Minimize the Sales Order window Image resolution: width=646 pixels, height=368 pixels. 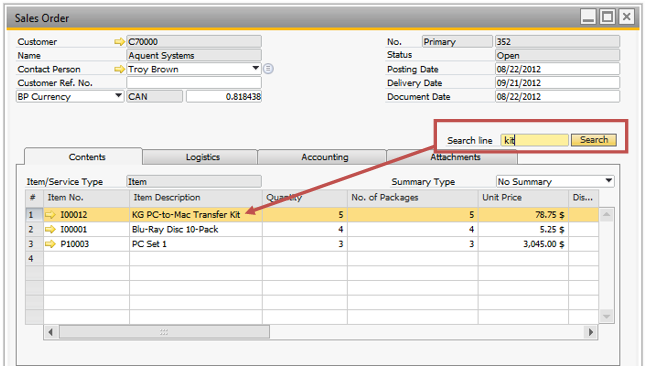[x=588, y=17]
